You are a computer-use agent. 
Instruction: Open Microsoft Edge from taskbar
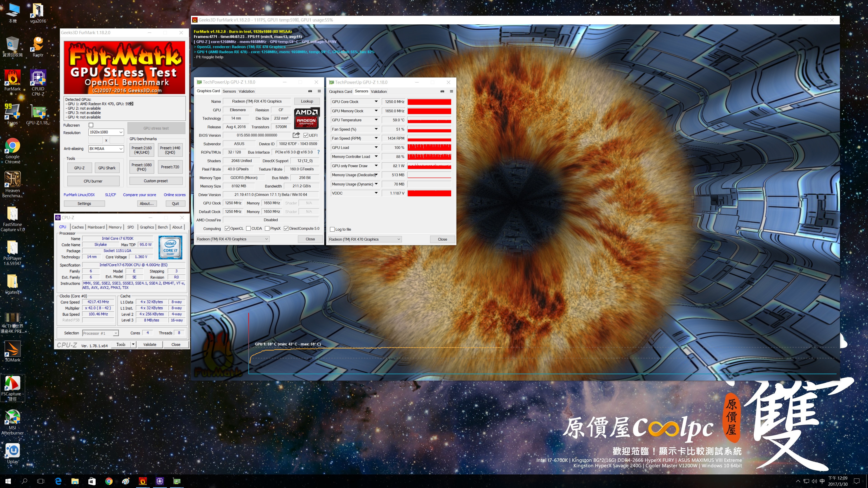pos(58,481)
